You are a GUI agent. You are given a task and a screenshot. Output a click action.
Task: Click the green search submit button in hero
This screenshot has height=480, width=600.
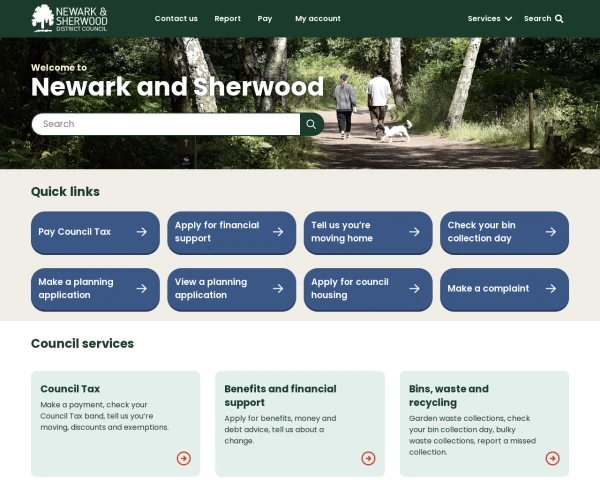tap(312, 124)
